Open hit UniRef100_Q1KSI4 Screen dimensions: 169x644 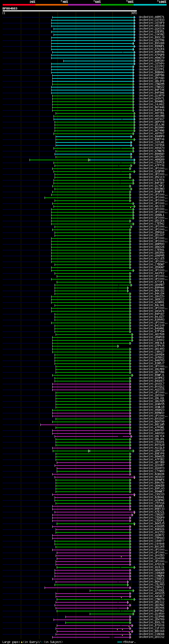[x=152, y=29]
